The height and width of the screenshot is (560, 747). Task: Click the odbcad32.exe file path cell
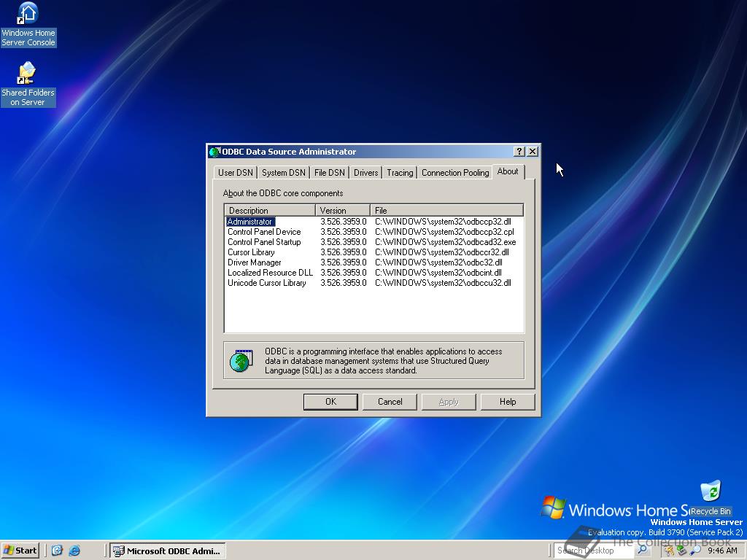pos(446,242)
